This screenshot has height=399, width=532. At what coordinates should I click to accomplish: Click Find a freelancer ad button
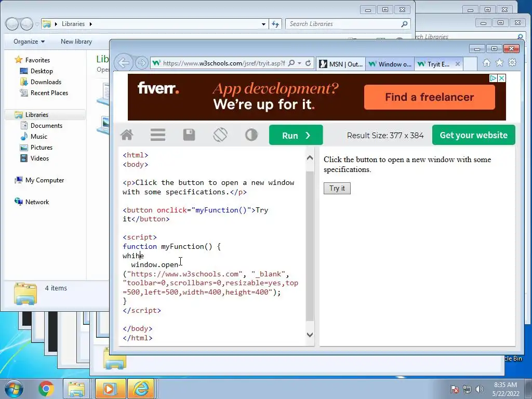click(429, 97)
